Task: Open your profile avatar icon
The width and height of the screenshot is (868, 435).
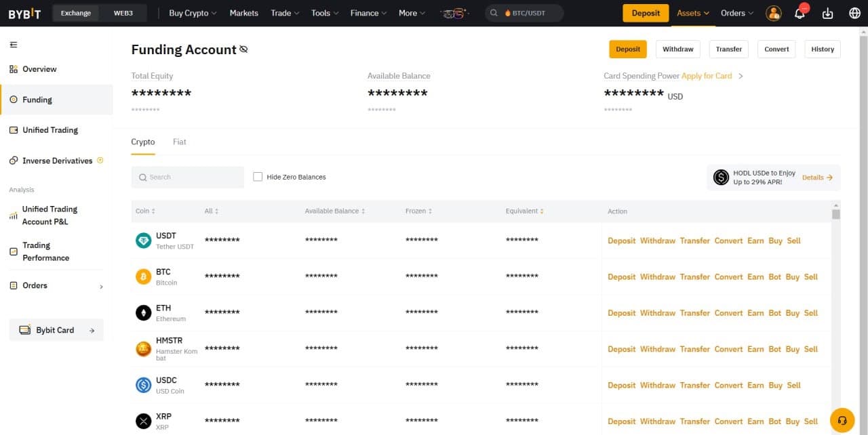Action: pos(774,13)
